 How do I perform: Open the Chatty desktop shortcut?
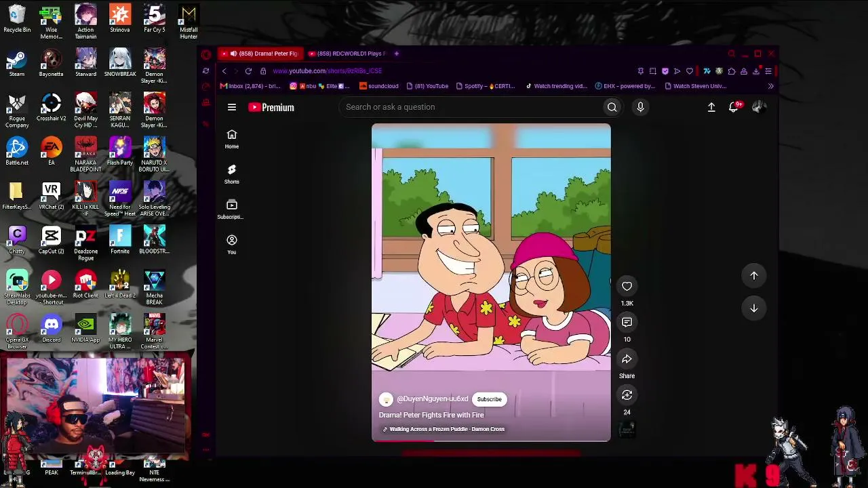[17, 239]
